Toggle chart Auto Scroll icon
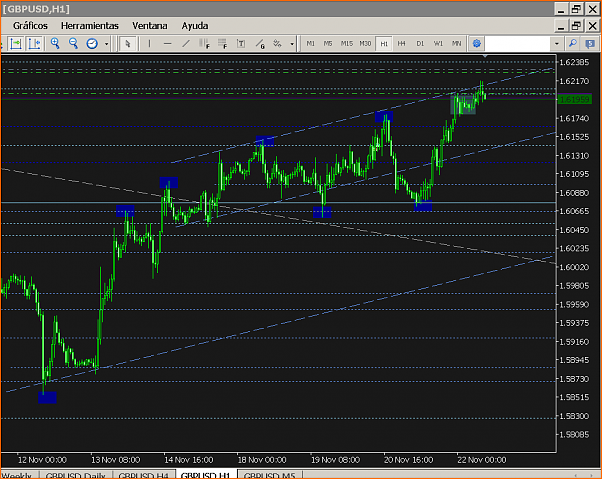This screenshot has width=602, height=479. pyautogui.click(x=16, y=44)
